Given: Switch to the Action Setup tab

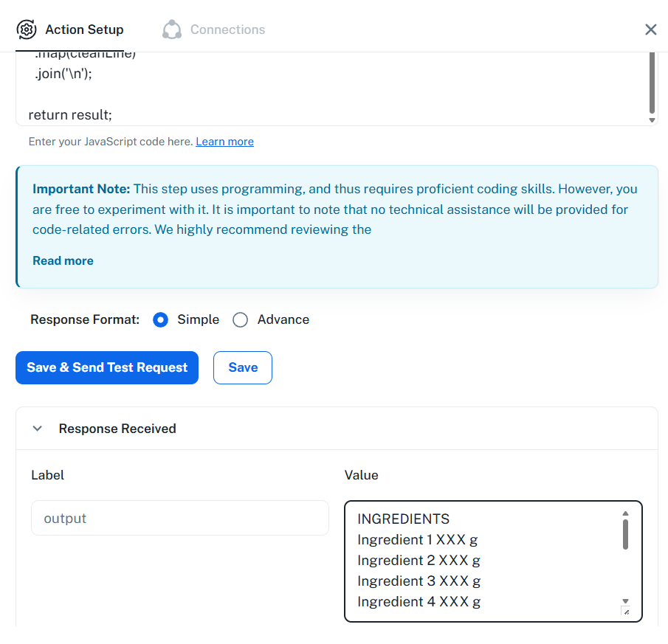Looking at the screenshot, I should 70,30.
